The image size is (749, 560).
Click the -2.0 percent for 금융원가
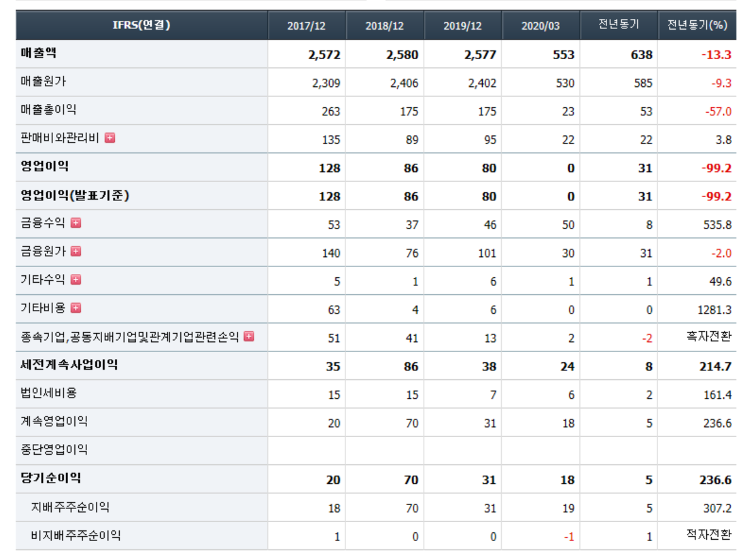[x=721, y=253]
